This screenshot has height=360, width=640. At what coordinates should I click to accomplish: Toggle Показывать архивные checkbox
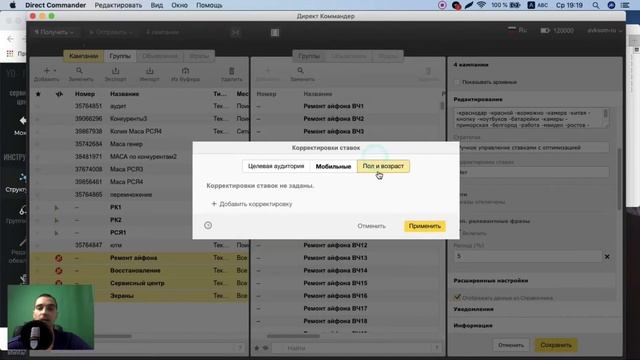coord(457,82)
